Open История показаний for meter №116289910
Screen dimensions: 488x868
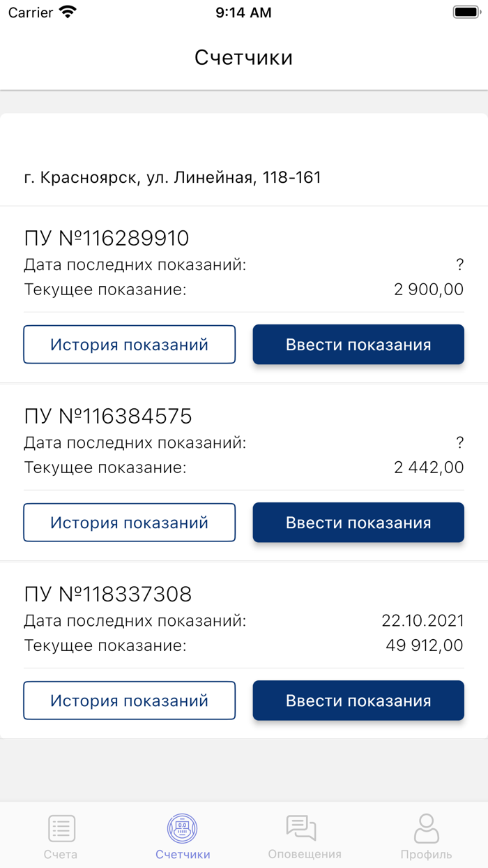[x=129, y=344]
